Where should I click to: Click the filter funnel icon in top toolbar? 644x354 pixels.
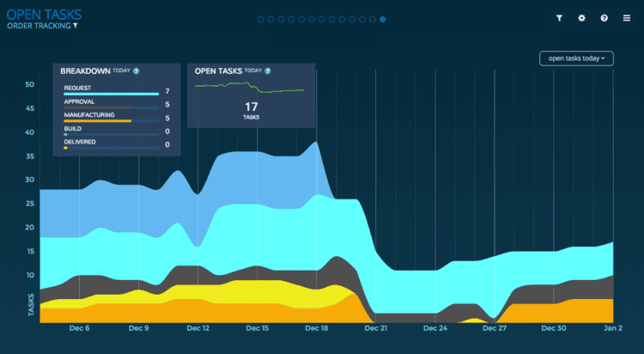[x=559, y=18]
